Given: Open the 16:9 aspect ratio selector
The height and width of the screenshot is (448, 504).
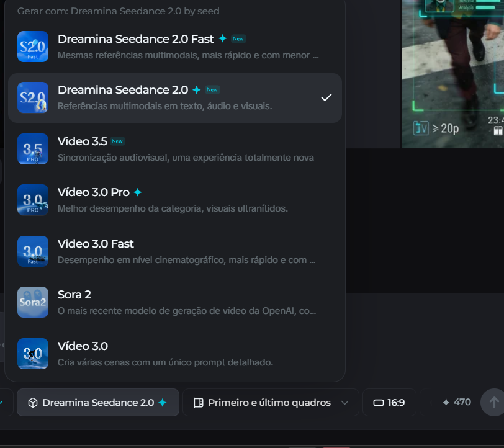Looking at the screenshot, I should click(389, 402).
